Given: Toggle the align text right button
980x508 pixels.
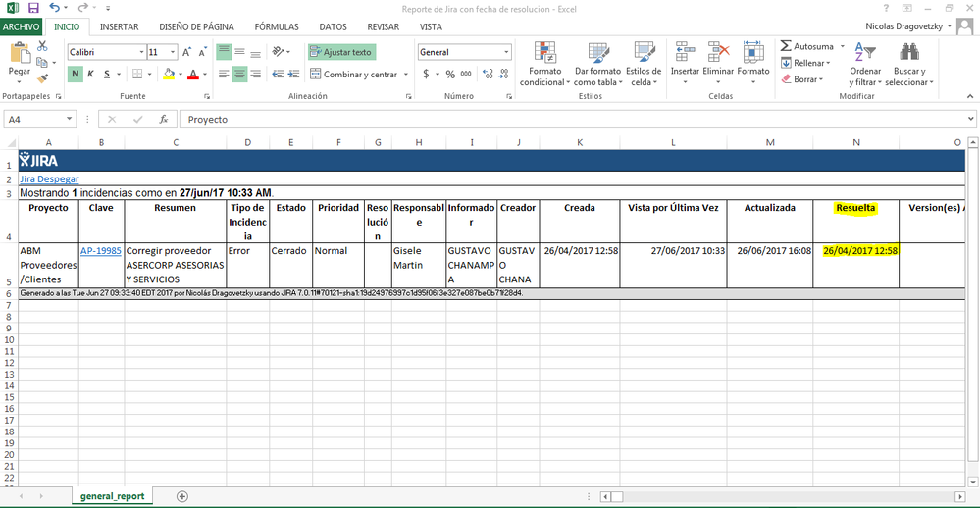Looking at the screenshot, I should click(x=255, y=74).
